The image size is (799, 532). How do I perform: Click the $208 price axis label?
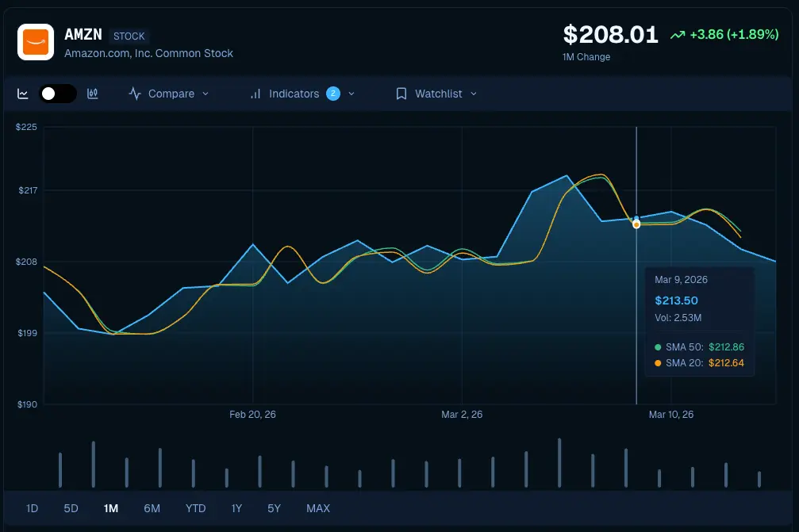click(x=26, y=262)
